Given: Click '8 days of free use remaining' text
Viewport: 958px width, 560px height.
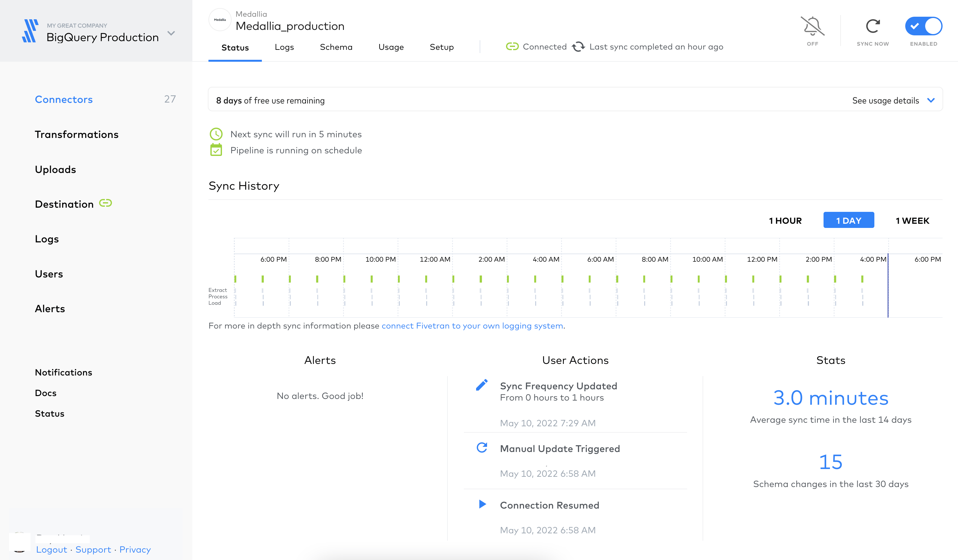Looking at the screenshot, I should point(270,101).
